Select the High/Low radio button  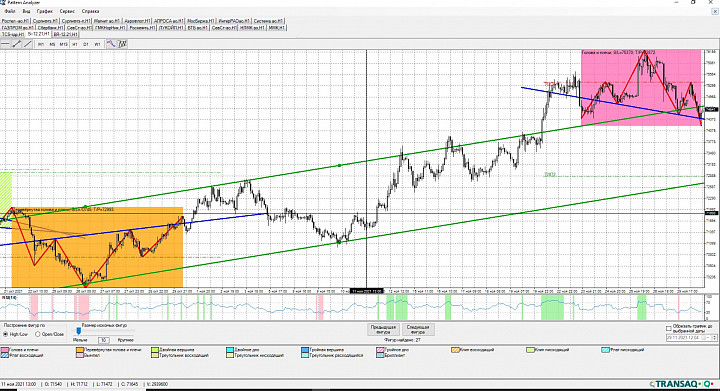pyautogui.click(x=6, y=335)
